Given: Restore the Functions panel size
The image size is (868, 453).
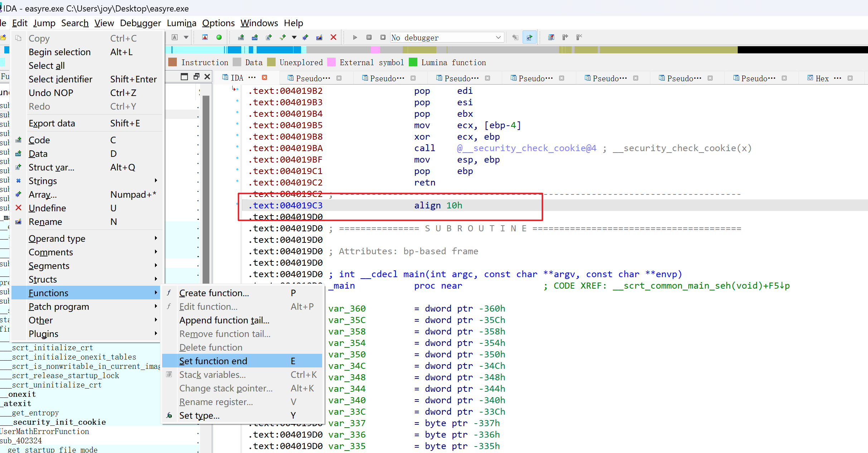Looking at the screenshot, I should (196, 76).
